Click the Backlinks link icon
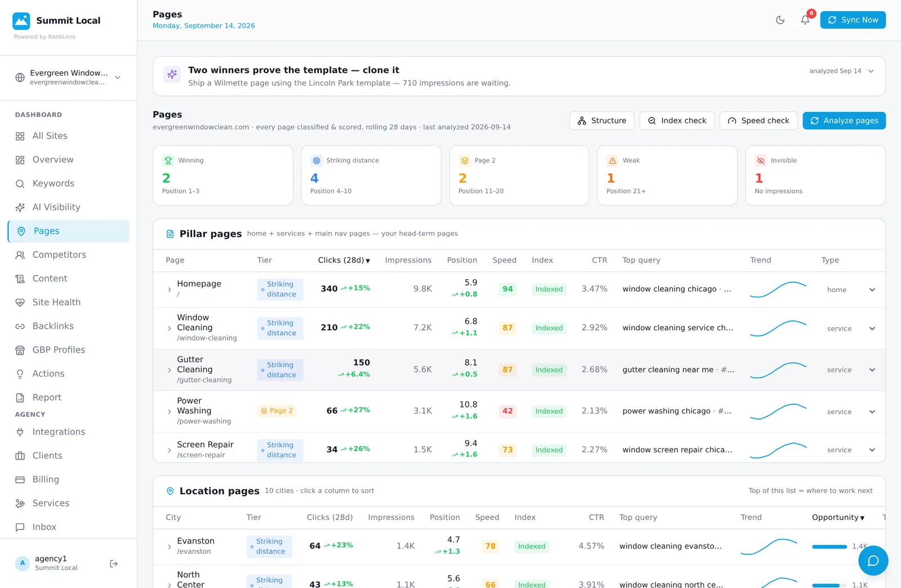Image resolution: width=901 pixels, height=588 pixels. (x=20, y=326)
